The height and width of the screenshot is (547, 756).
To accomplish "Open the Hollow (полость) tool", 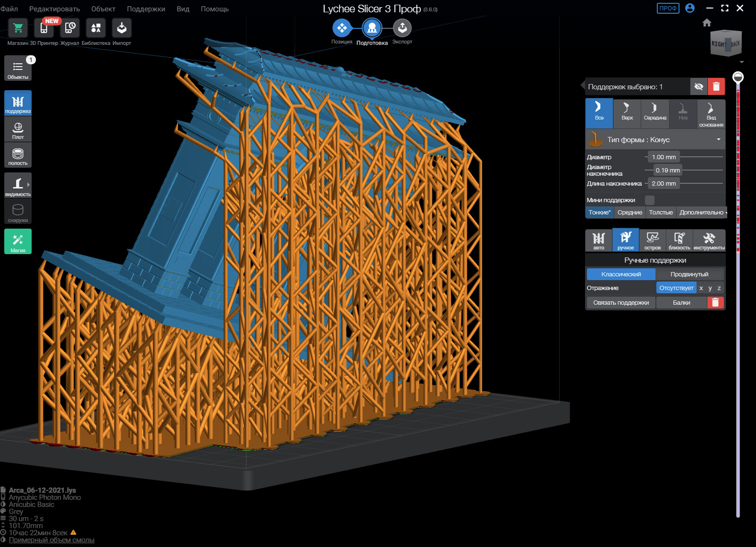I will click(18, 155).
